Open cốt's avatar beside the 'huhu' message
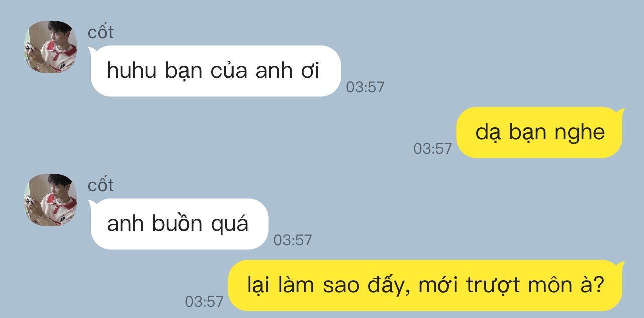This screenshot has width=644, height=318. pyautogui.click(x=51, y=47)
